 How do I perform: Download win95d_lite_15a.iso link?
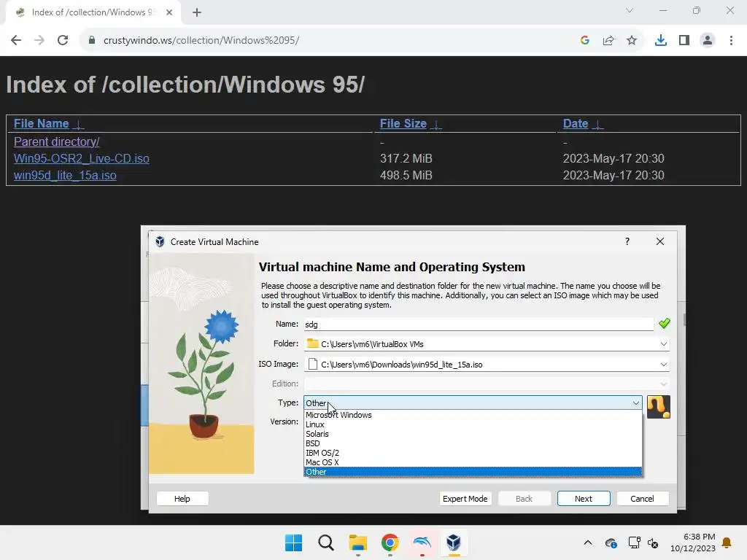click(x=65, y=175)
